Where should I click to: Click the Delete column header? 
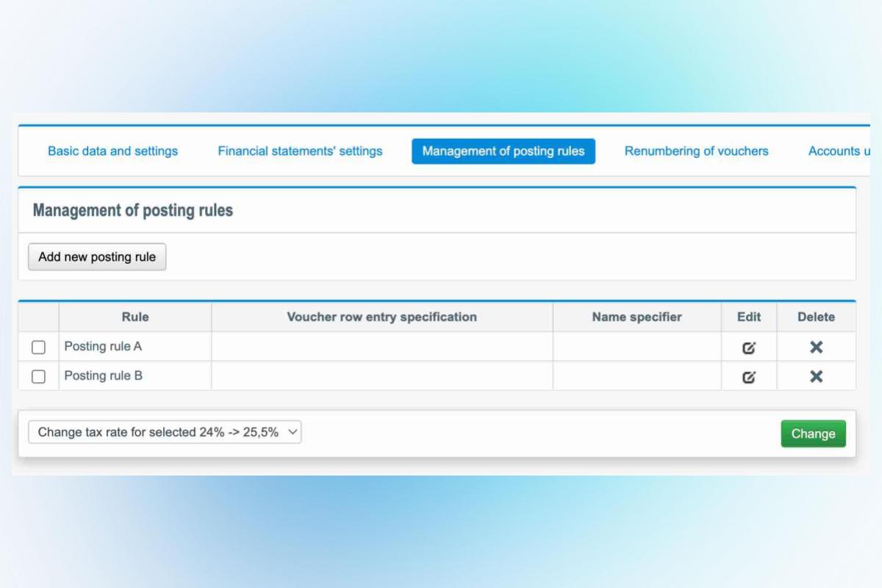click(x=816, y=317)
